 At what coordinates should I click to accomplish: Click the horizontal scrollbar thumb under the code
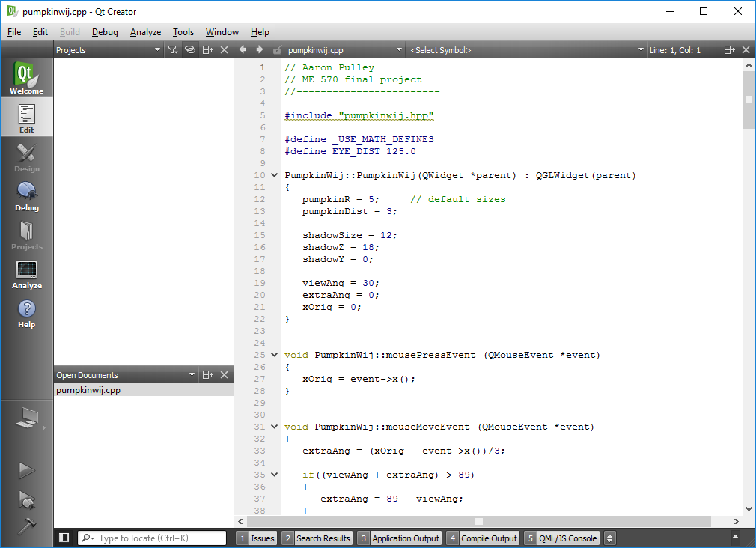tap(479, 521)
